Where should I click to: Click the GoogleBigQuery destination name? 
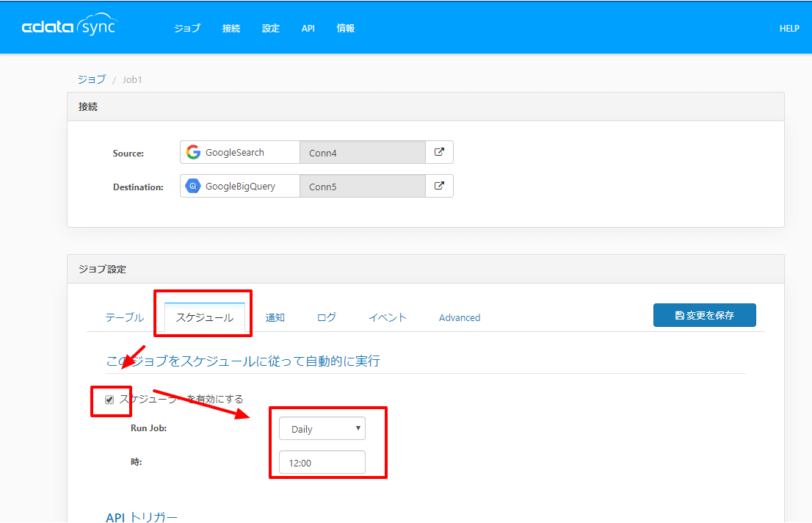pyautogui.click(x=240, y=186)
